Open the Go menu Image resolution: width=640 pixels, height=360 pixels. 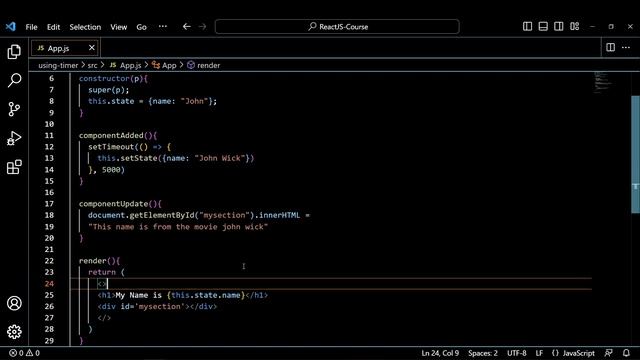[x=141, y=27]
